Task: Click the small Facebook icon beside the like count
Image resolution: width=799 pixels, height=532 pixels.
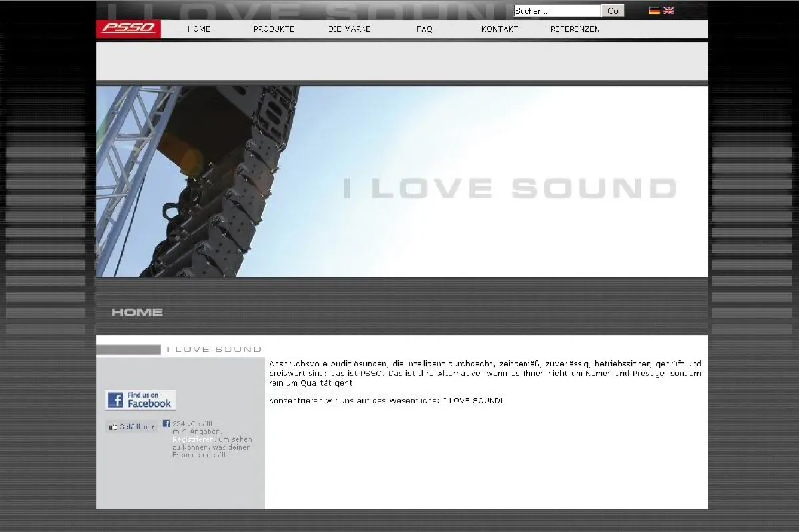Action: (166, 423)
